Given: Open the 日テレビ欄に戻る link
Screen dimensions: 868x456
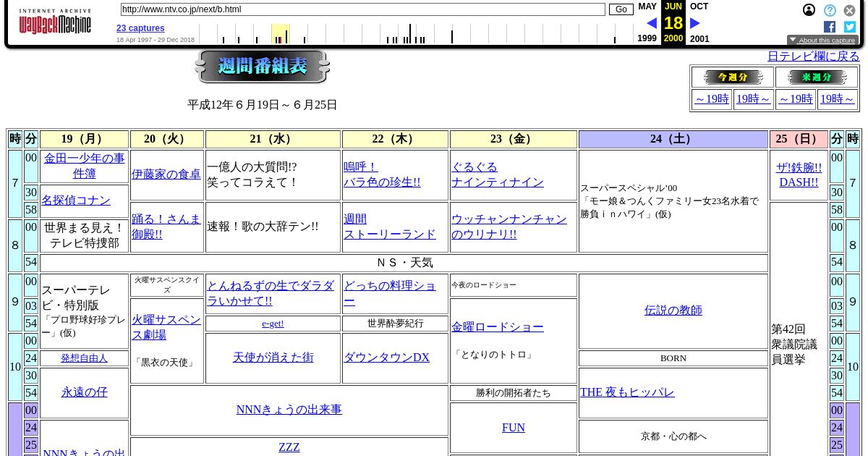Looking at the screenshot, I should pyautogui.click(x=814, y=56).
